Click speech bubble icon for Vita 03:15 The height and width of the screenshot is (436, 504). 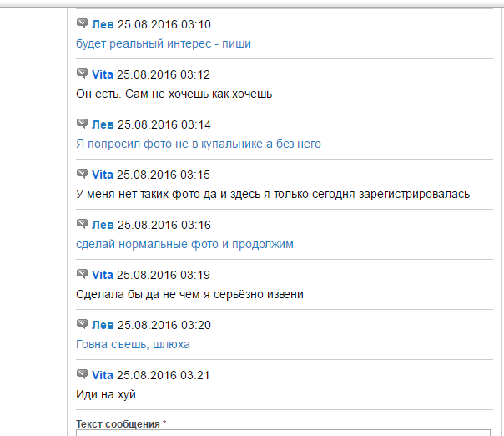[x=82, y=174]
